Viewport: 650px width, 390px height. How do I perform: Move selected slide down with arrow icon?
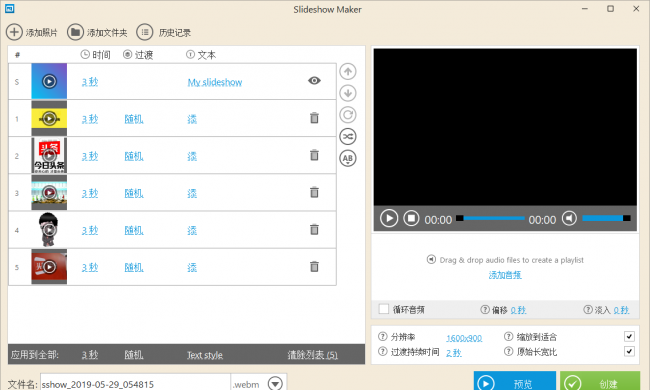coord(348,93)
